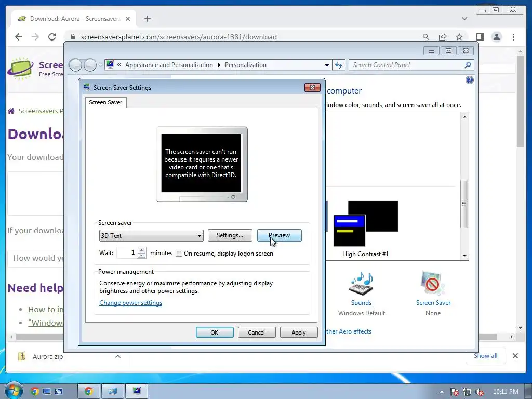Expand the 3D Text screen saver dropdown
The width and height of the screenshot is (532, 399).
coord(151,235)
